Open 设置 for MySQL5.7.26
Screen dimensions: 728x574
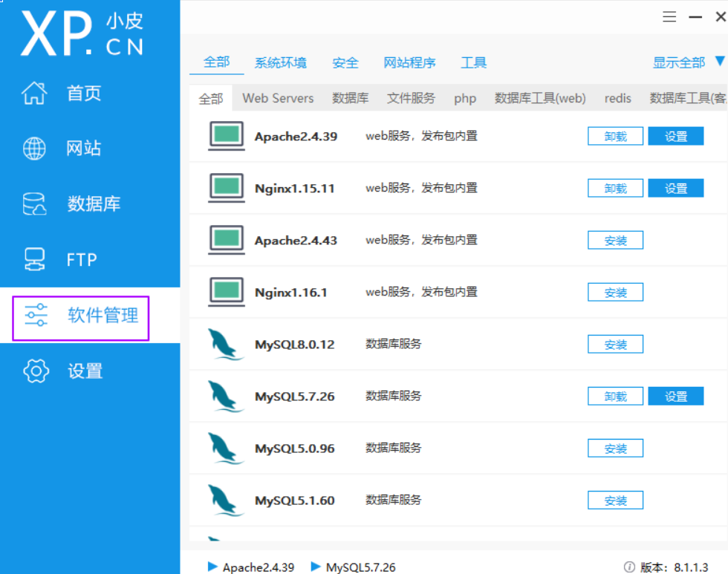point(675,396)
